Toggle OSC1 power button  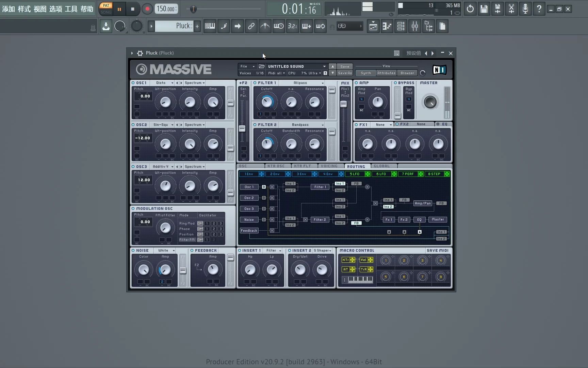pos(133,83)
